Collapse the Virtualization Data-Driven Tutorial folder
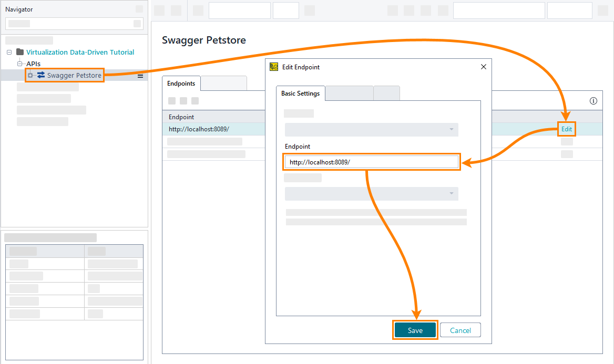This screenshot has width=614, height=364. click(x=8, y=52)
